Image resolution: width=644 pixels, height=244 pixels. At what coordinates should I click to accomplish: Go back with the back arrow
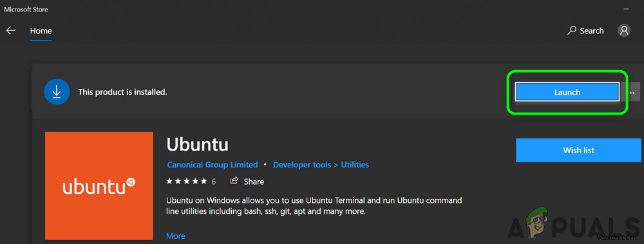tap(11, 31)
